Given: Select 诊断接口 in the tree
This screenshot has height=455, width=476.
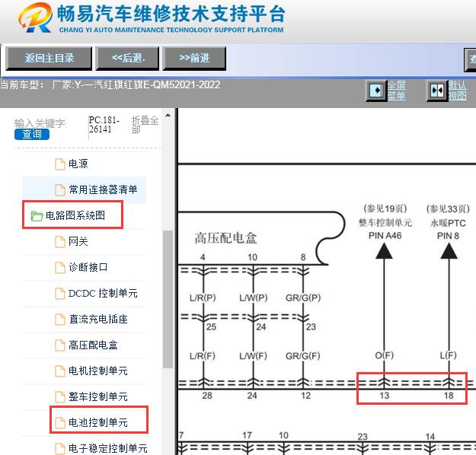Looking at the screenshot, I should coord(88,267).
